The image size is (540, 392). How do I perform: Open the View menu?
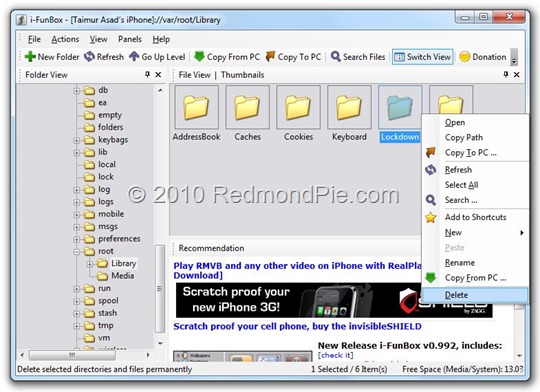point(98,39)
